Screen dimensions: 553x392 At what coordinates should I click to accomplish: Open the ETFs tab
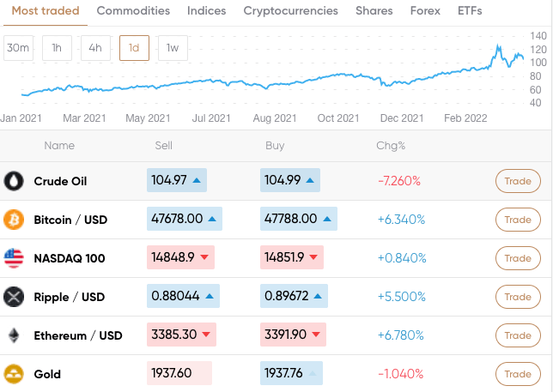[x=470, y=11]
